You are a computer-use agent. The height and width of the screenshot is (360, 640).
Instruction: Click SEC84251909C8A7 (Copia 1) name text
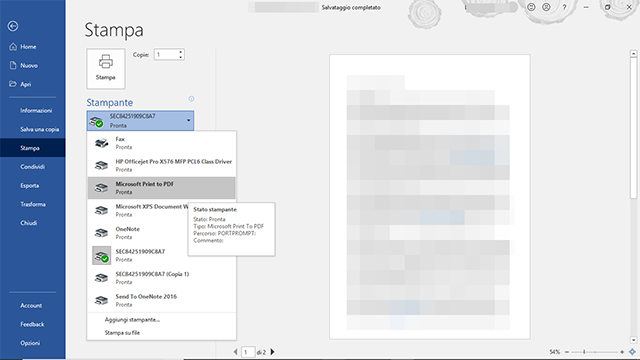[152, 274]
